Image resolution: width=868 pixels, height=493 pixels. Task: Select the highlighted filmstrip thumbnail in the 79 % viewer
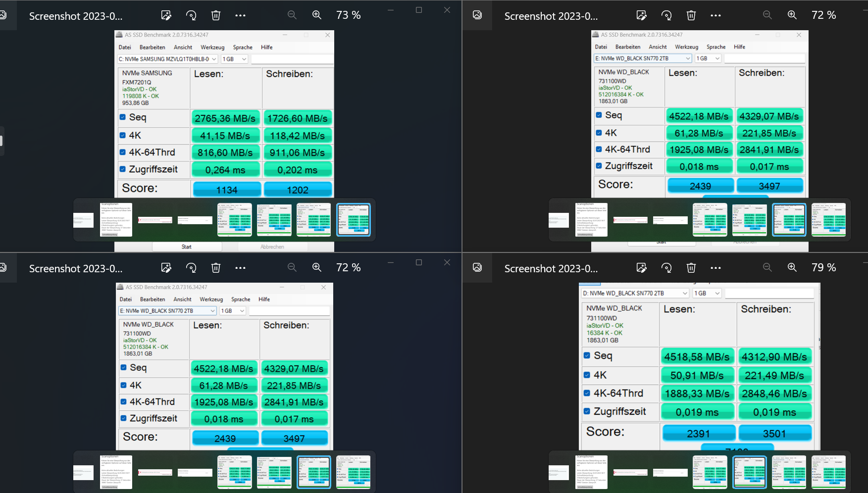point(750,472)
